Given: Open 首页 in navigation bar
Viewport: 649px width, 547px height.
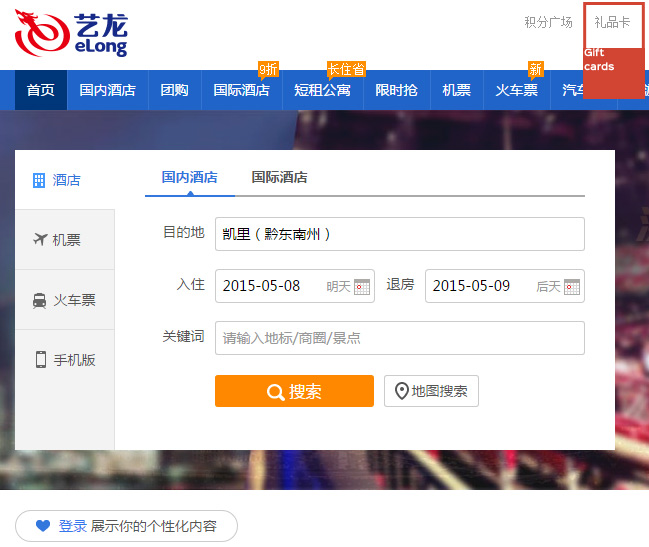Looking at the screenshot, I should tap(41, 90).
